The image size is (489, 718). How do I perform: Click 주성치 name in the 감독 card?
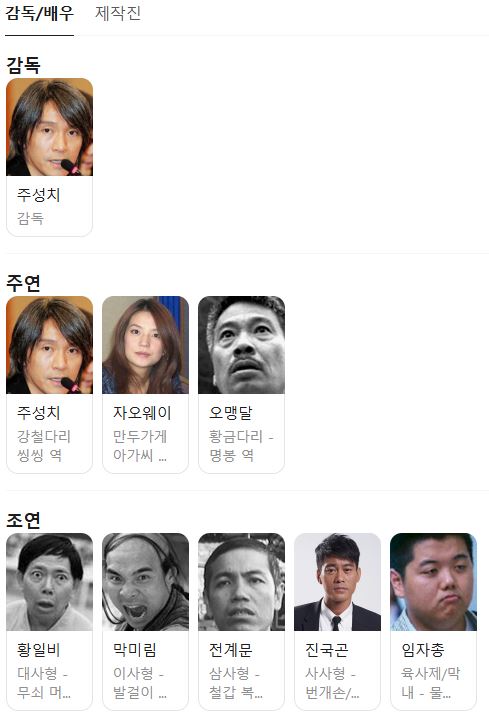(38, 195)
